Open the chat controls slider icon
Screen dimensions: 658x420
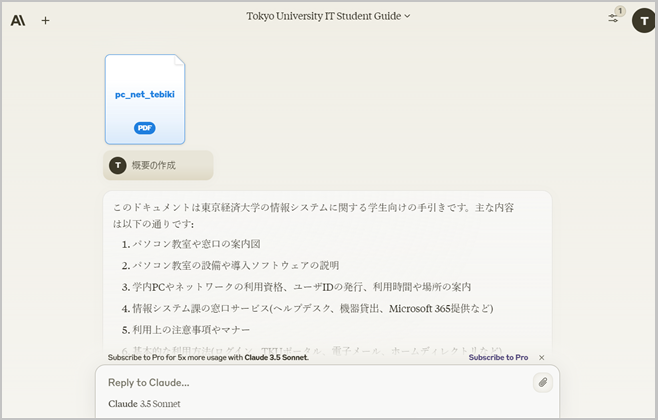[613, 19]
